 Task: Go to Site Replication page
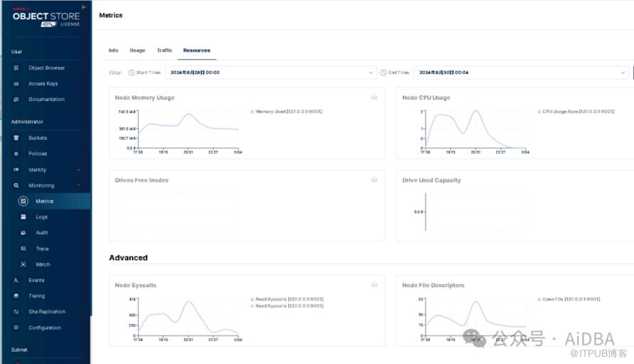pyautogui.click(x=46, y=311)
